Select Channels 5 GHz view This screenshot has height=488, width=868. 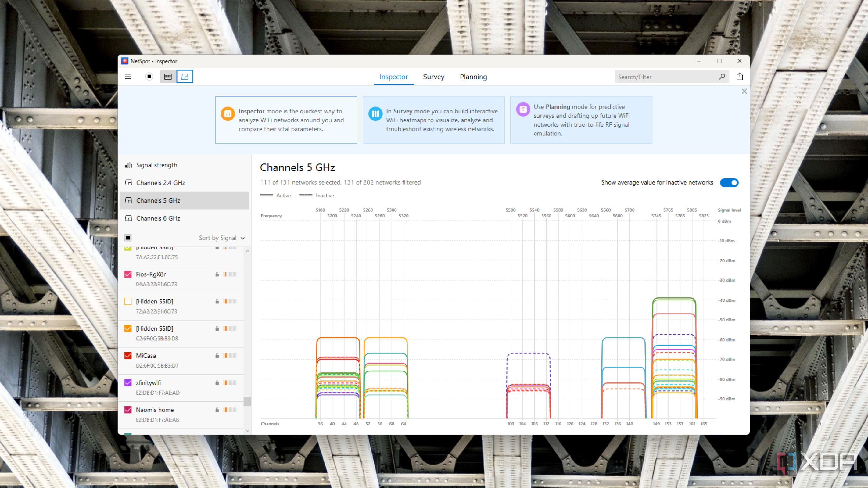(x=184, y=200)
